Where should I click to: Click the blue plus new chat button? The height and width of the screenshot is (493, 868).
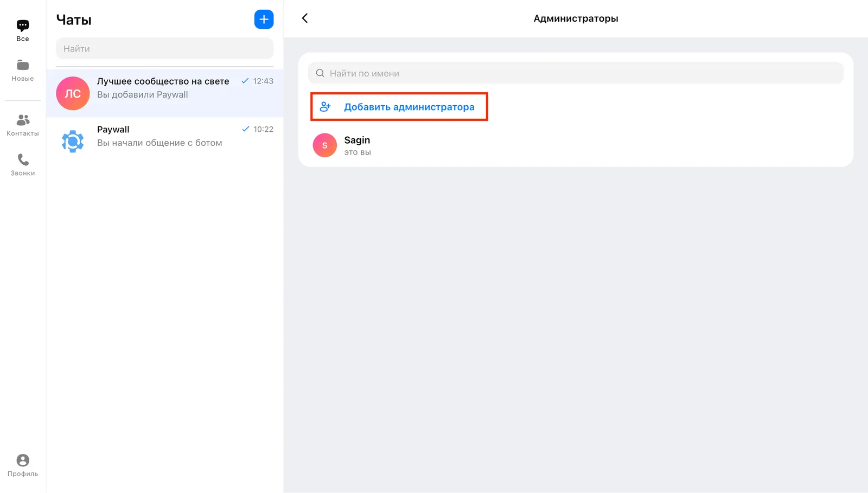click(264, 20)
